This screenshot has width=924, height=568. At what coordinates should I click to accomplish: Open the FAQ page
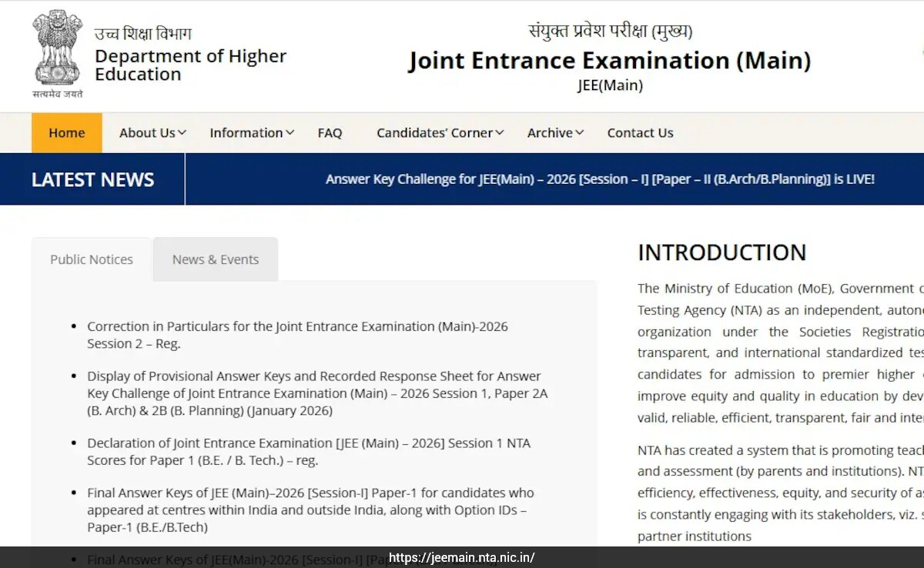[330, 132]
